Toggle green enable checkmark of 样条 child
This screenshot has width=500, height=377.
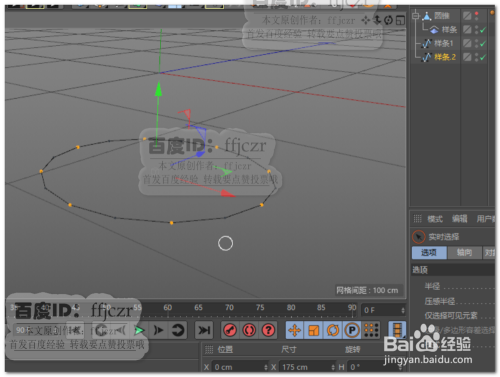[x=483, y=30]
